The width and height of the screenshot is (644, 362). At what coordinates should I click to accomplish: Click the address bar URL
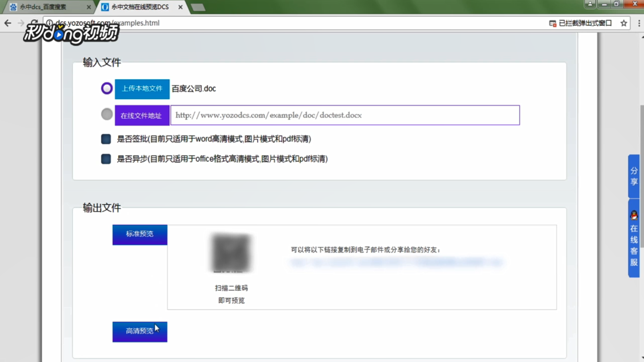click(x=107, y=23)
